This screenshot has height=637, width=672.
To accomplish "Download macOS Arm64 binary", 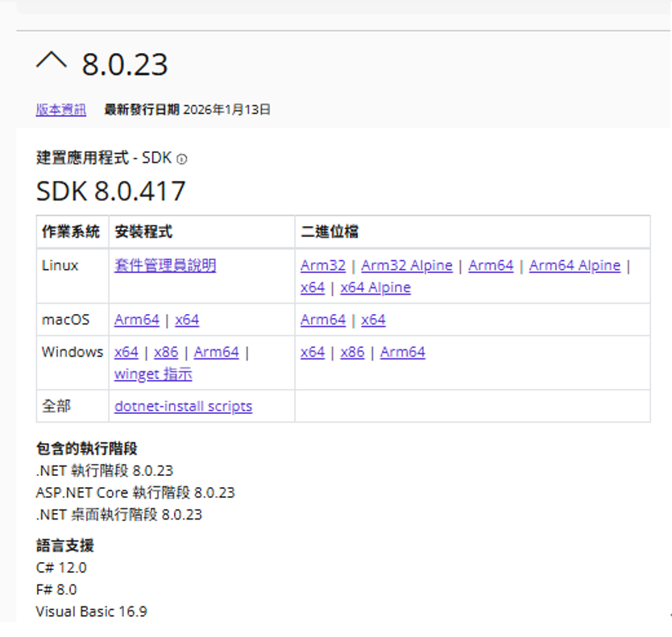I will (323, 320).
